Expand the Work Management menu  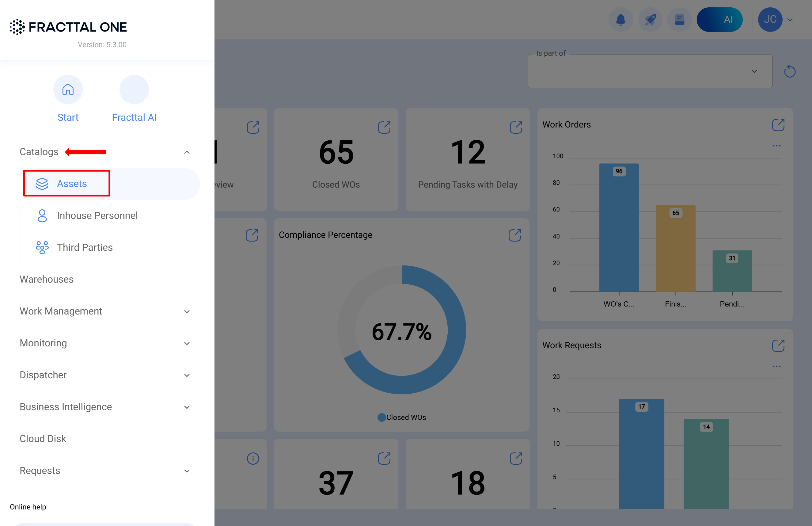(x=187, y=311)
